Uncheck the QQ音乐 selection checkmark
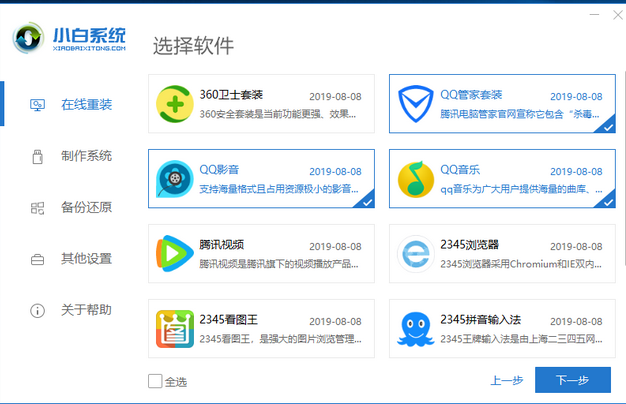This screenshot has height=404, width=626. coord(608,202)
